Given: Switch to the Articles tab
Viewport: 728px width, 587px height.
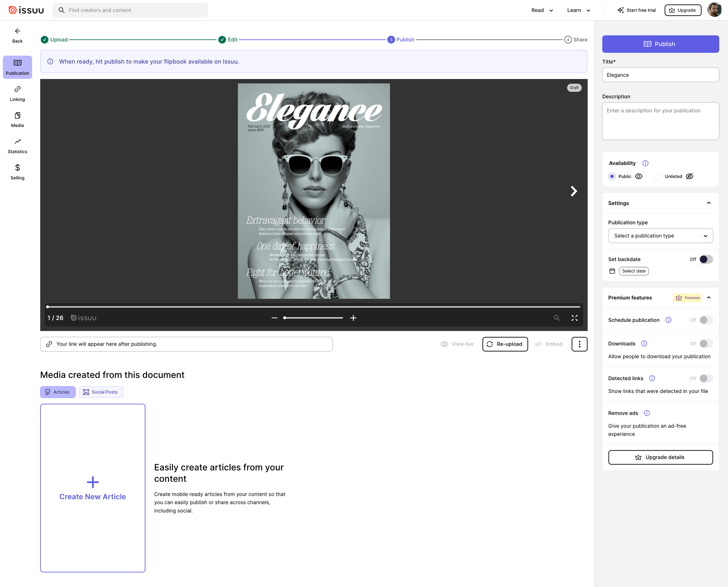Looking at the screenshot, I should click(x=58, y=392).
